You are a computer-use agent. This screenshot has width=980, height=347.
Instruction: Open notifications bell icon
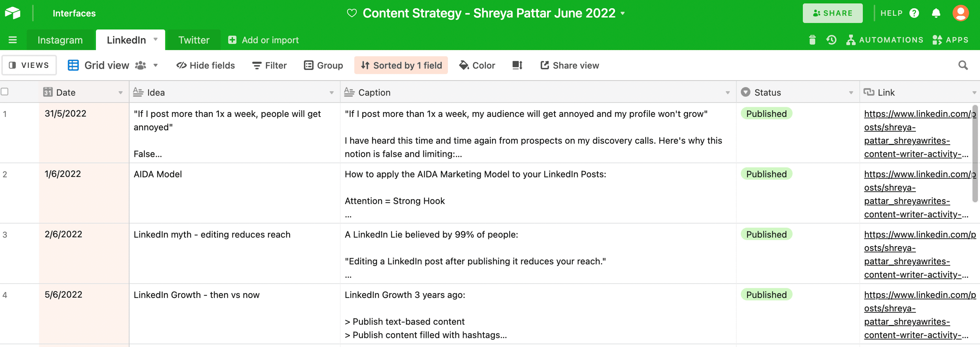pyautogui.click(x=936, y=13)
